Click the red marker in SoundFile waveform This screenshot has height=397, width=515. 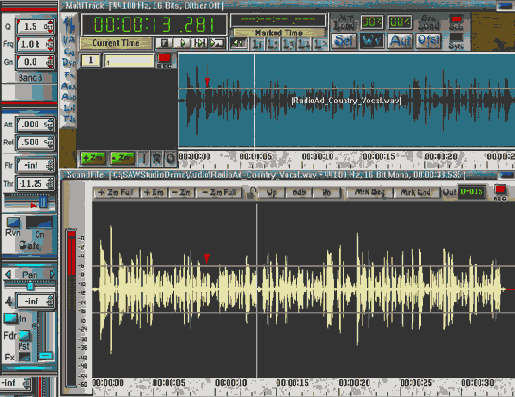pyautogui.click(x=207, y=258)
